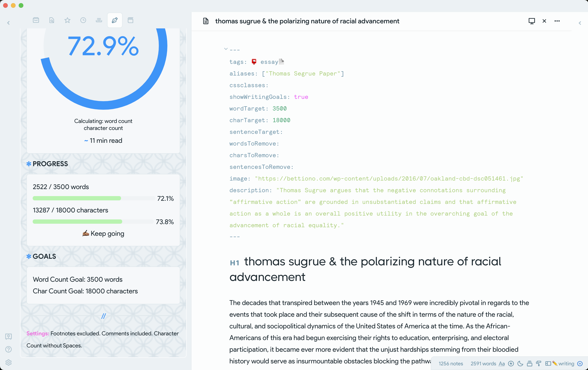Click the Settings link in goals panel

click(x=38, y=333)
